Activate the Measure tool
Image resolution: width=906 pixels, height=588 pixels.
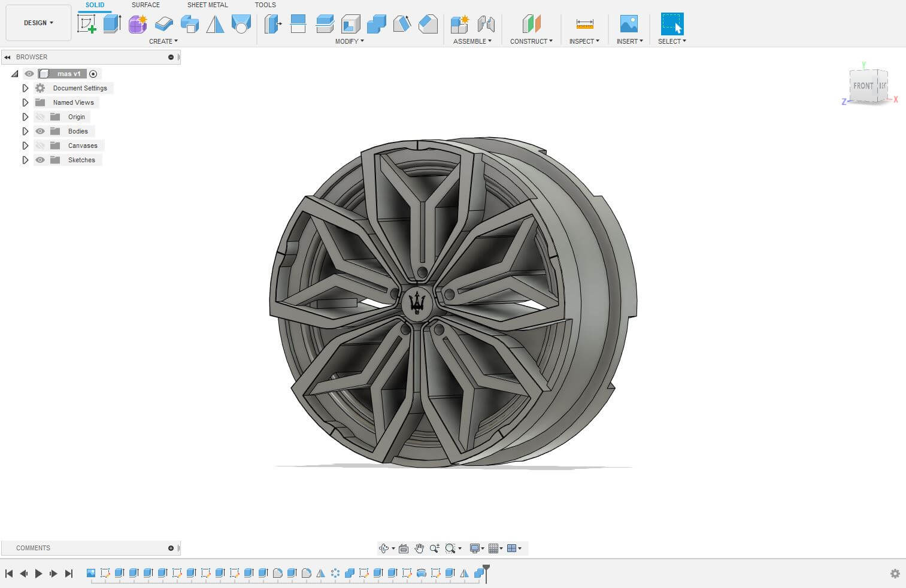pyautogui.click(x=584, y=24)
